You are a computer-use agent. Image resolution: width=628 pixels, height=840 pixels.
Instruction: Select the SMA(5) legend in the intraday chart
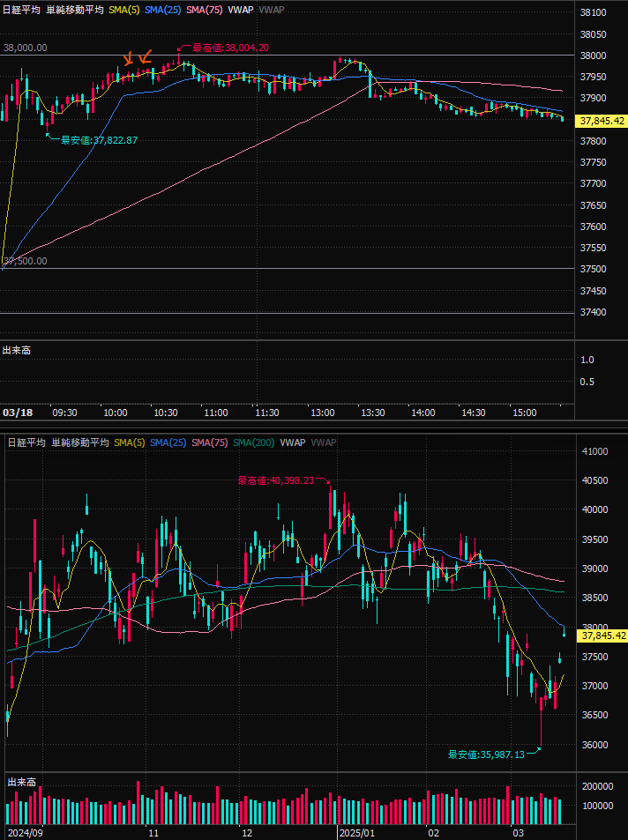[123, 10]
